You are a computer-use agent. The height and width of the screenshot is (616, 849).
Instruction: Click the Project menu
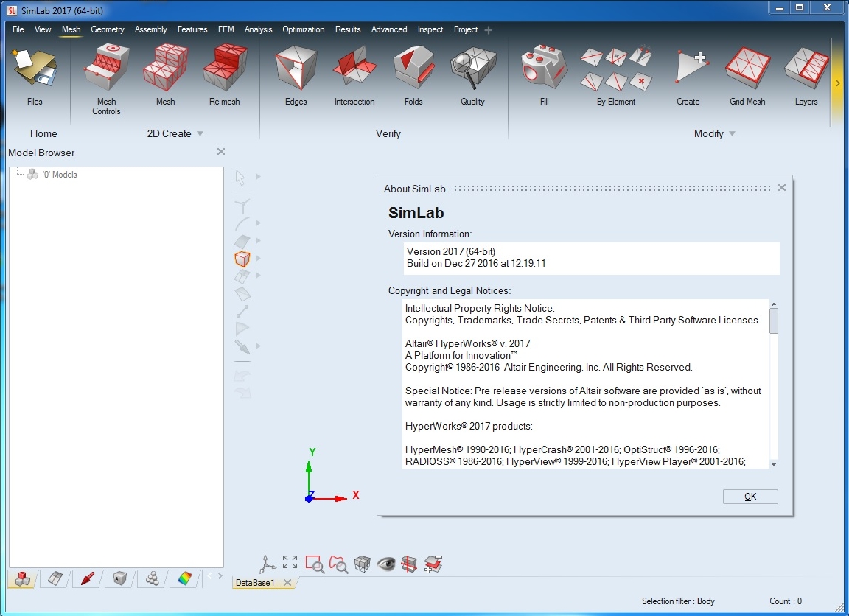point(465,29)
